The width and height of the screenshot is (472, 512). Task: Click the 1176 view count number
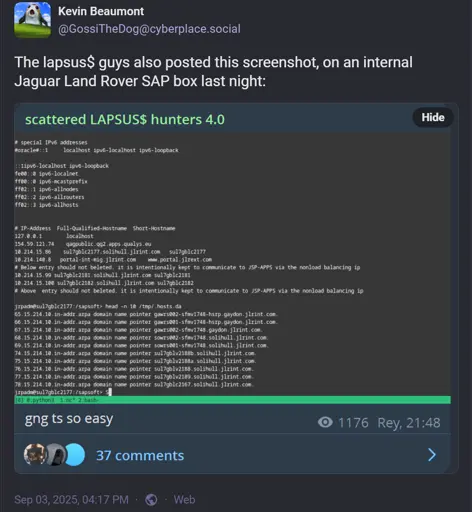pyautogui.click(x=353, y=423)
